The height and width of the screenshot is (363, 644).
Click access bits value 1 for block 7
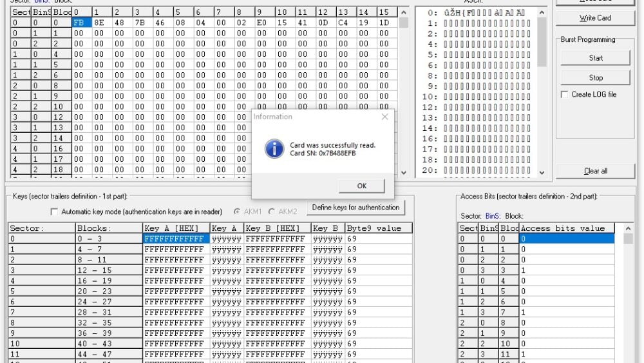[x=567, y=313]
